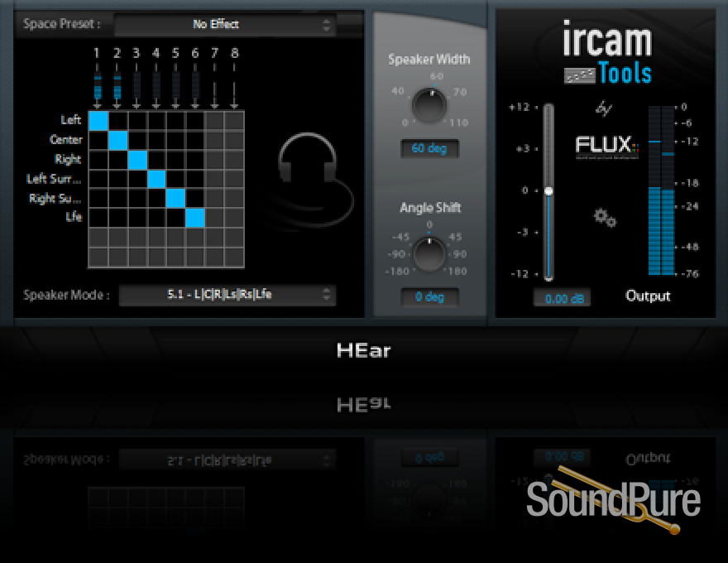Click the Right channel row label
The width and height of the screenshot is (728, 563).
(x=68, y=159)
